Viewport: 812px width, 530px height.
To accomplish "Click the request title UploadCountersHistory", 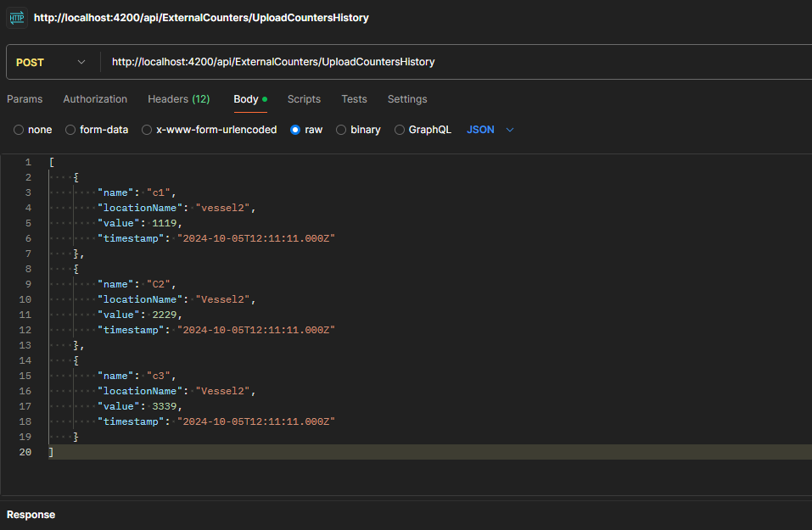I will point(201,18).
